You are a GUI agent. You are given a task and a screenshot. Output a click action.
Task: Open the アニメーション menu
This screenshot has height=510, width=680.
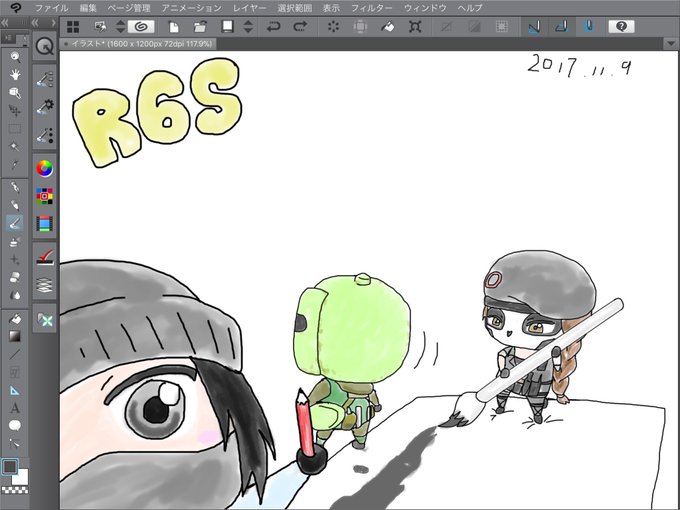(192, 8)
